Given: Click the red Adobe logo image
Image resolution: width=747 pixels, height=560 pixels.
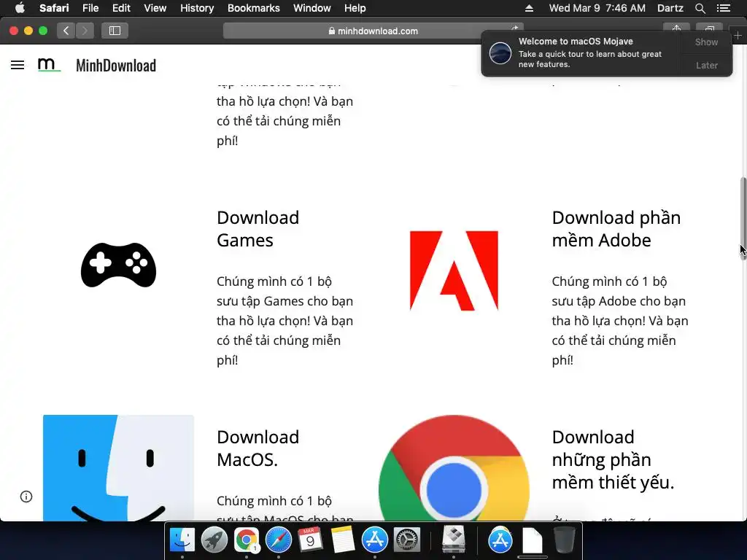Looking at the screenshot, I should (454, 271).
